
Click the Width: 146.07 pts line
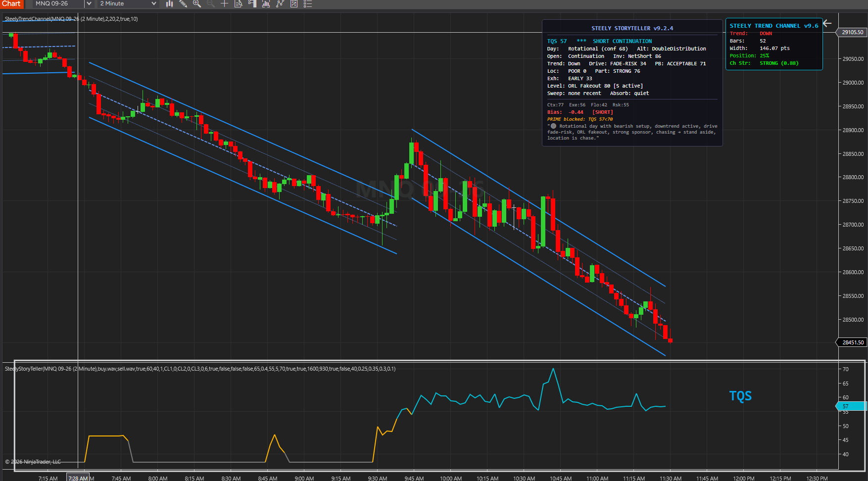pyautogui.click(x=760, y=48)
